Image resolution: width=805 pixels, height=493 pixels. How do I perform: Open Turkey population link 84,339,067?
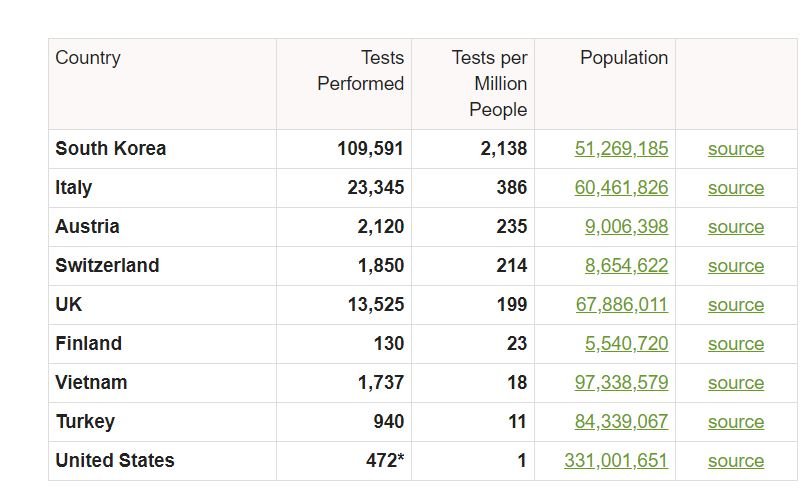(x=621, y=422)
